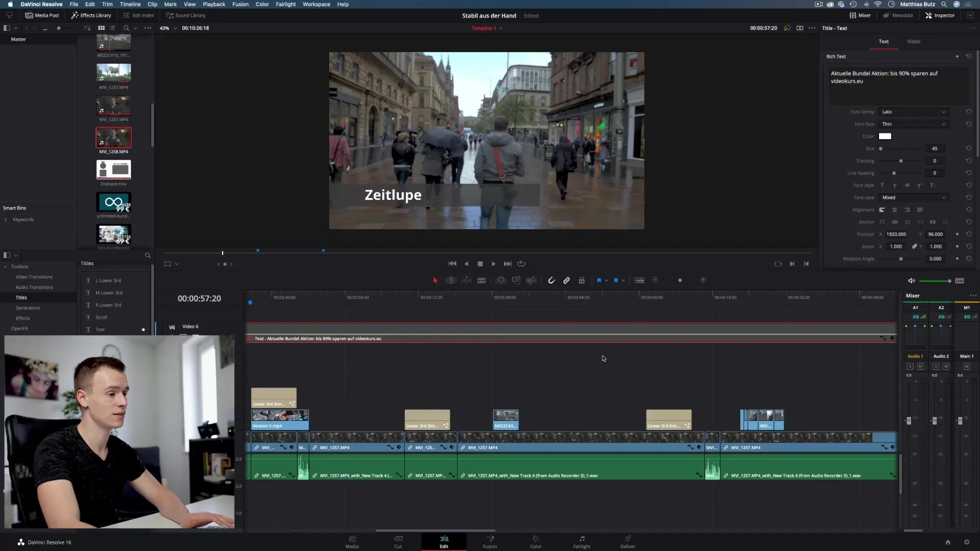Toggle linked selection chain icon
Viewport: 980px width, 551px height.
tap(567, 281)
